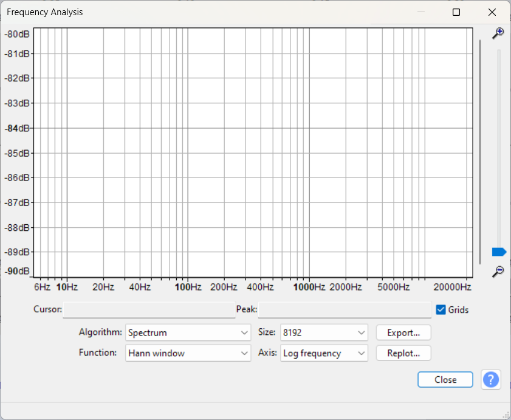Open help with the question mark icon
511x420 pixels.
coord(491,380)
